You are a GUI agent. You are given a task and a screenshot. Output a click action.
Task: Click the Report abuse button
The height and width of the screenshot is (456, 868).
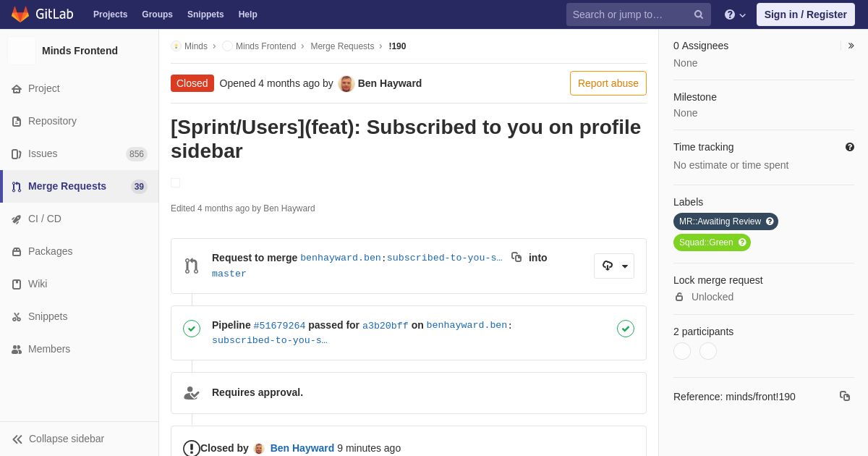coord(608,83)
